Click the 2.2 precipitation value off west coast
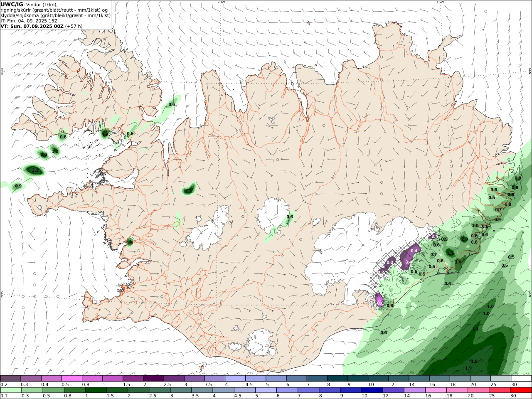Image resolution: width=532 pixels, height=399 pixels. pyautogui.click(x=35, y=170)
